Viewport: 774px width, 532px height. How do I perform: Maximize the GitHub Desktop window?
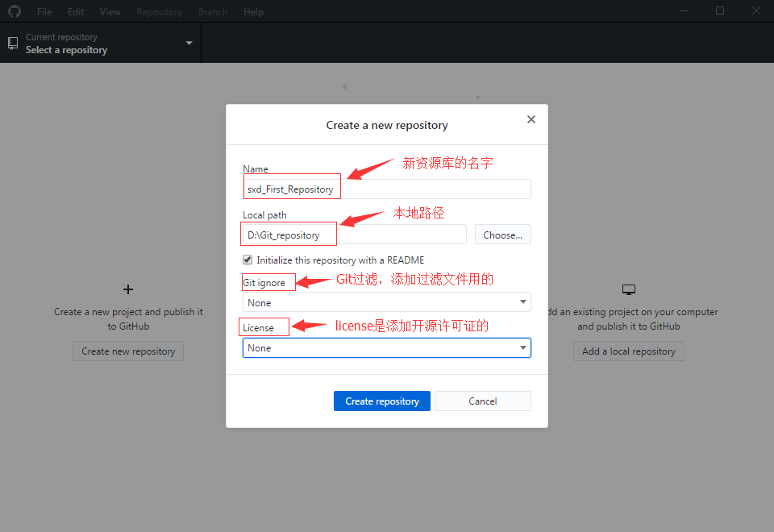click(720, 10)
